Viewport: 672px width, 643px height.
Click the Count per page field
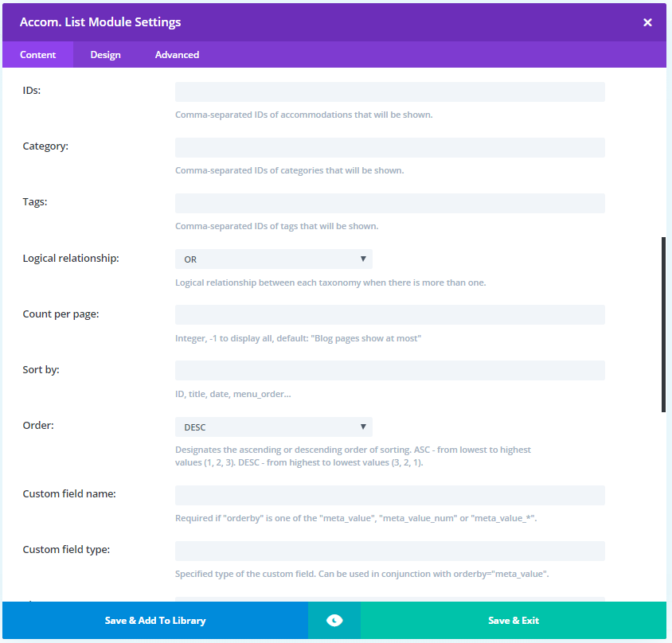[x=389, y=315]
